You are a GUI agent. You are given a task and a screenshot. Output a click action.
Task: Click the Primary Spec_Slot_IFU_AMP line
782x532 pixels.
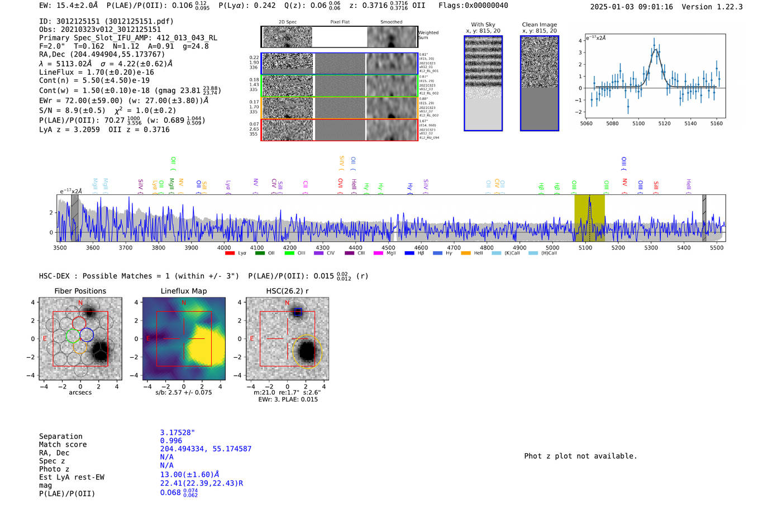tap(128, 38)
